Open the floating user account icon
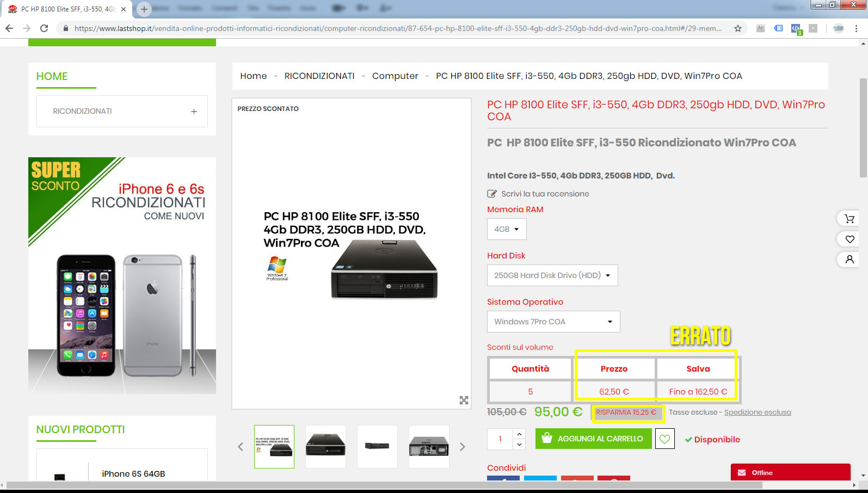The width and height of the screenshot is (868, 493). pos(849,260)
